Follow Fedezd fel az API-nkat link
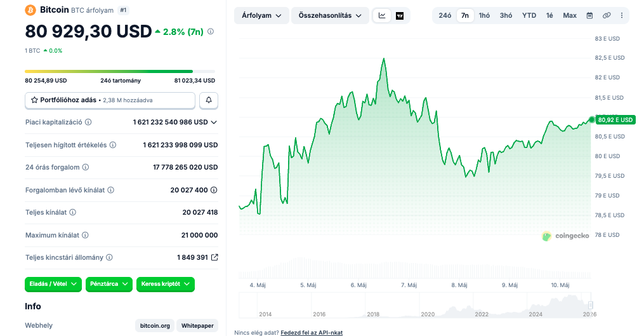Screen dimensions: 644x336 point(312,333)
